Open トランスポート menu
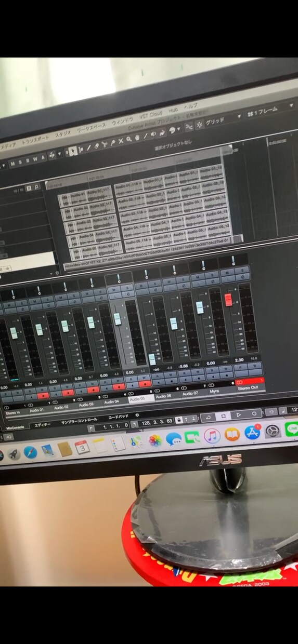 coord(35,140)
